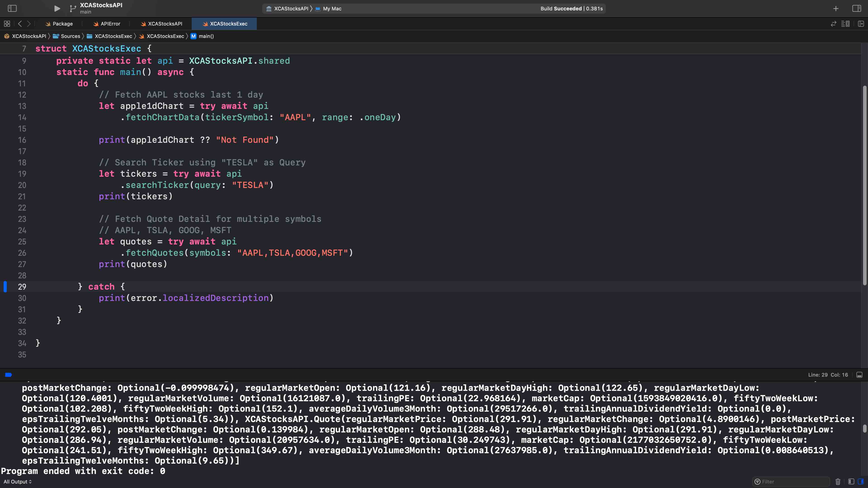Click the Run play button
This screenshot has height=488, width=868.
(57, 8)
